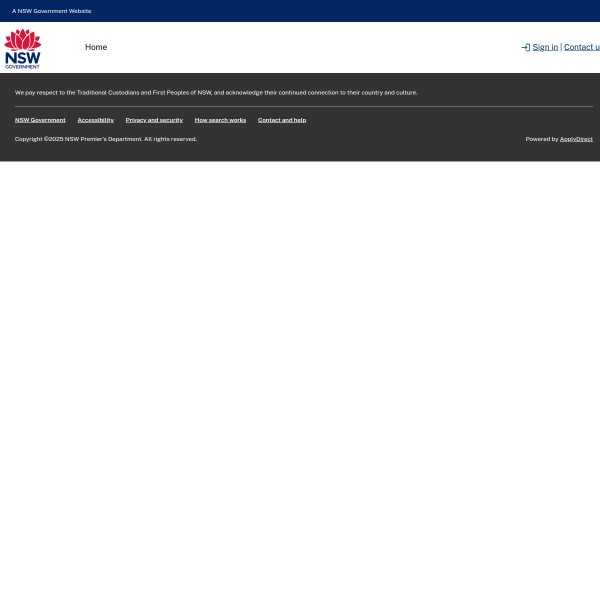This screenshot has height=600, width=600.
Task: Visit the Accessibility footer link
Action: coord(95,120)
